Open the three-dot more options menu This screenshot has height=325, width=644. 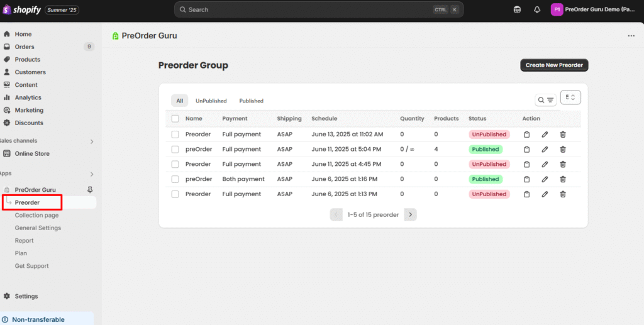click(631, 36)
